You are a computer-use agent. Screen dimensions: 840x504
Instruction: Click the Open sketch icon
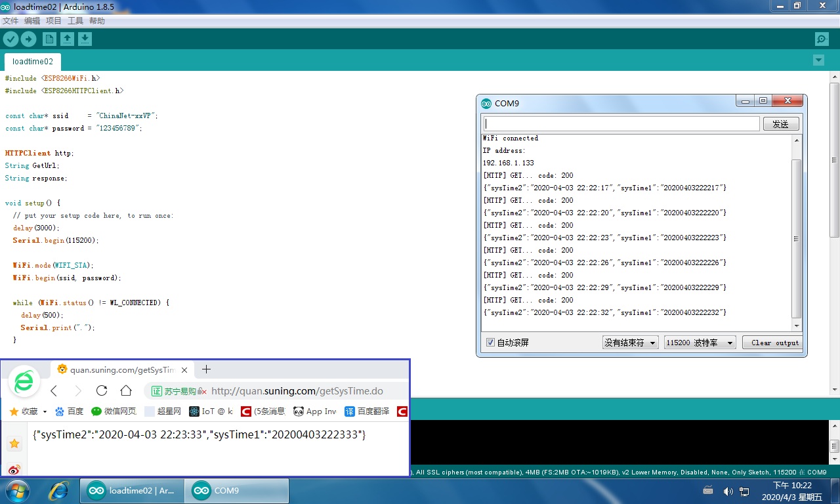tap(68, 39)
